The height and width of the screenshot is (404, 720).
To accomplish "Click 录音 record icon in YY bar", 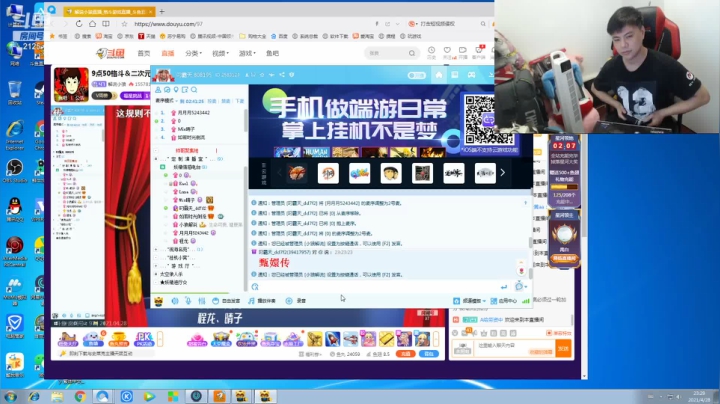I will 295,301.
